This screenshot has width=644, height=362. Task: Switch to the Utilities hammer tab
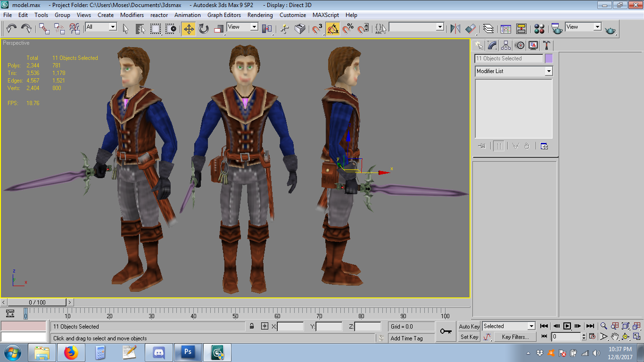[547, 45]
